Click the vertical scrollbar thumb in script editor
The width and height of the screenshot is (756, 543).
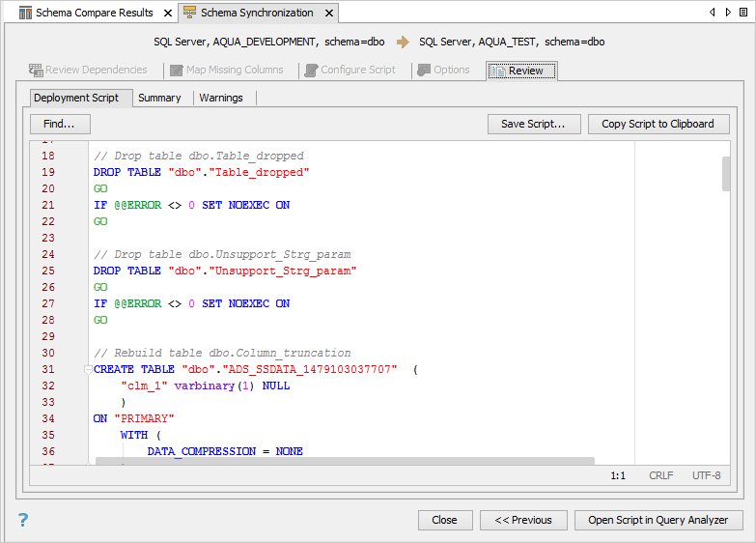tap(725, 174)
